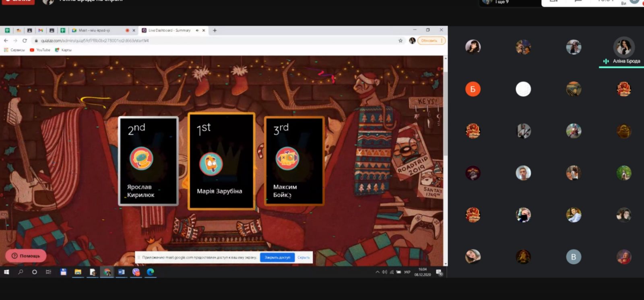Click Максим Бойко's avatar icon
The height and width of the screenshot is (300, 644).
coord(287,158)
